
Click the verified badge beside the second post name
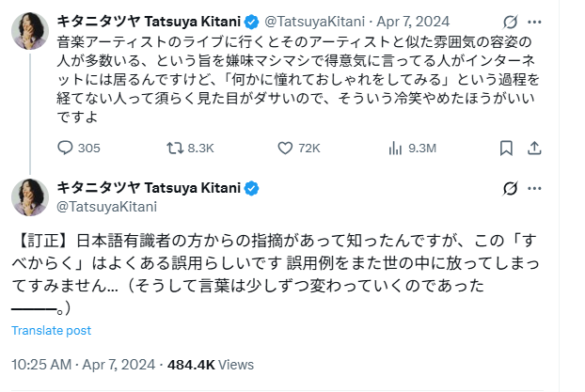coord(252,189)
